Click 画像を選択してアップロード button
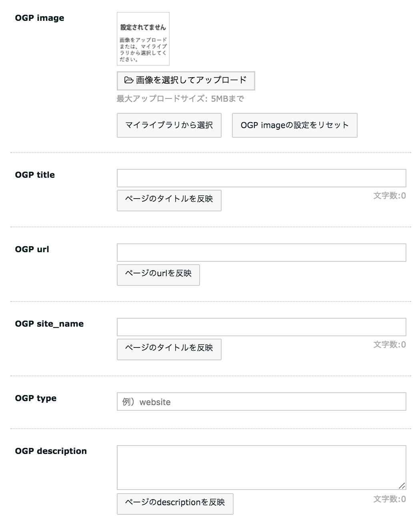 (x=186, y=81)
